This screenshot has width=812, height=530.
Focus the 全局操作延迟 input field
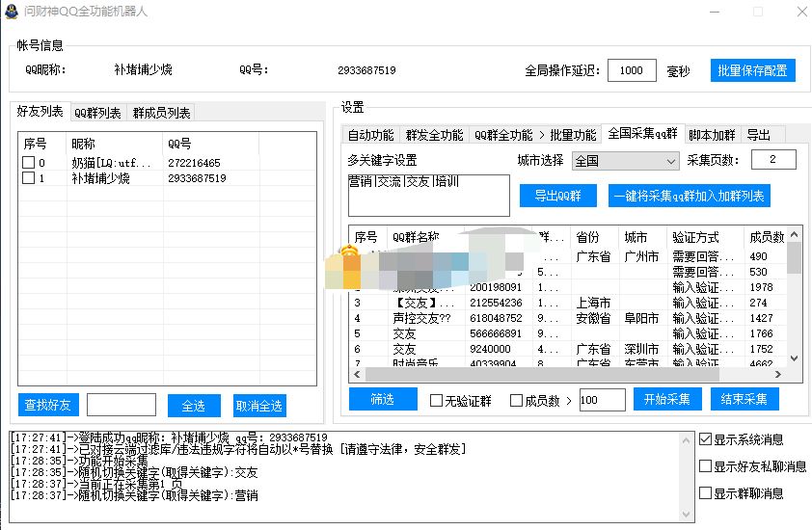[x=632, y=70]
